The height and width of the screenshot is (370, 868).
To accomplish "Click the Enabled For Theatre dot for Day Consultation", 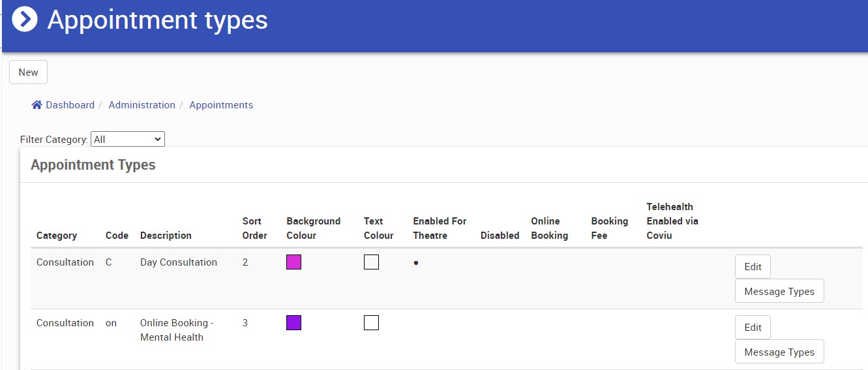I will coord(416,263).
